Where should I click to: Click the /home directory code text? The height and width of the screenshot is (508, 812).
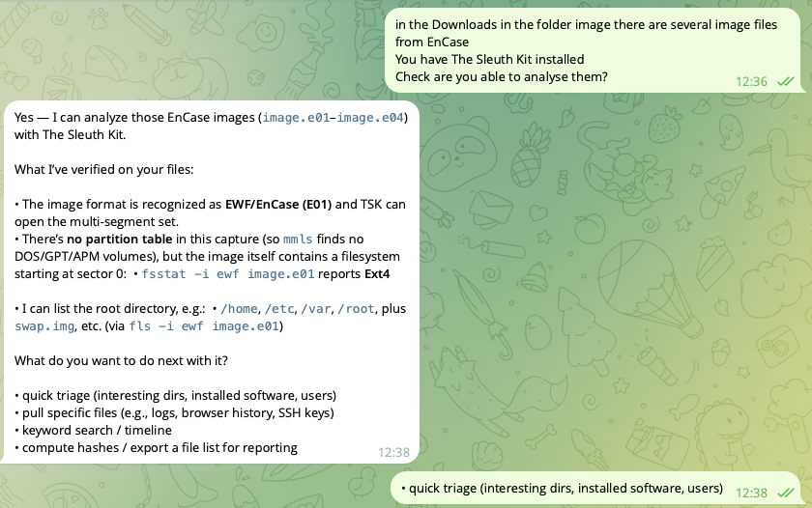(239, 309)
